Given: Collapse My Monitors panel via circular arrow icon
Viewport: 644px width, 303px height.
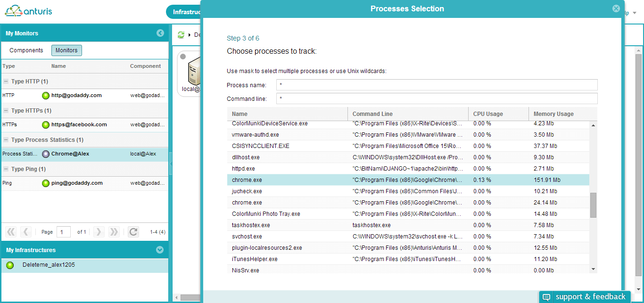Looking at the screenshot, I should 160,33.
